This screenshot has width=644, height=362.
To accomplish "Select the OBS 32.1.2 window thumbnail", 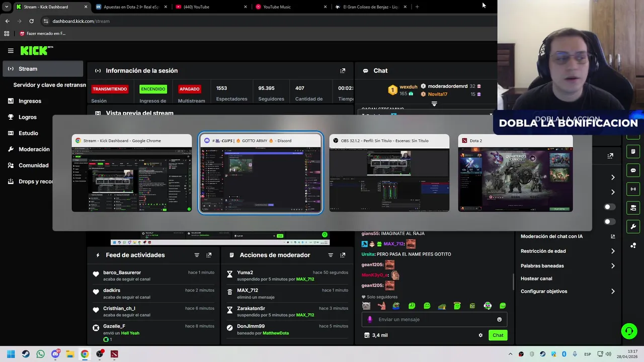I will (389, 173).
